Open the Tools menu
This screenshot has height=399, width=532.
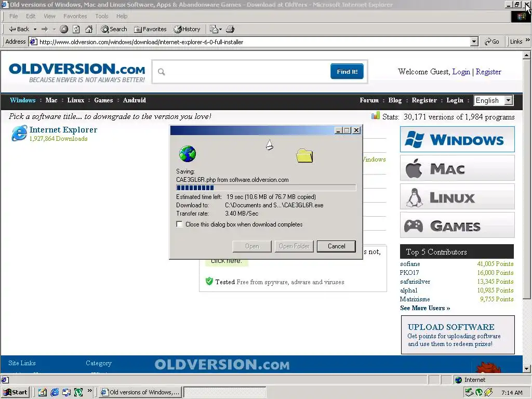[102, 16]
